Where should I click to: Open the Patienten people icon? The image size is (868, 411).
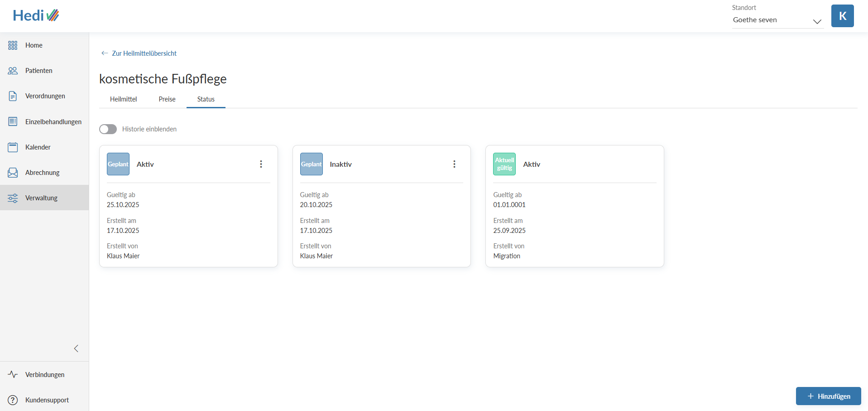tap(13, 71)
